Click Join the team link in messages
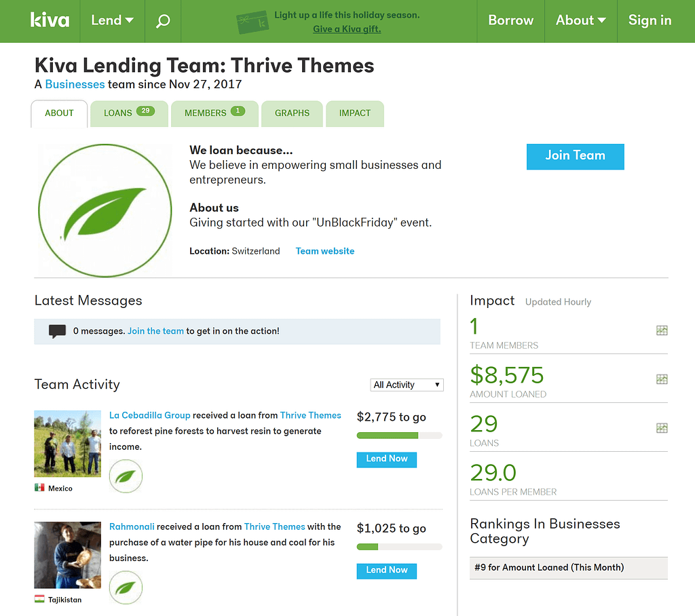695x616 pixels. point(155,331)
